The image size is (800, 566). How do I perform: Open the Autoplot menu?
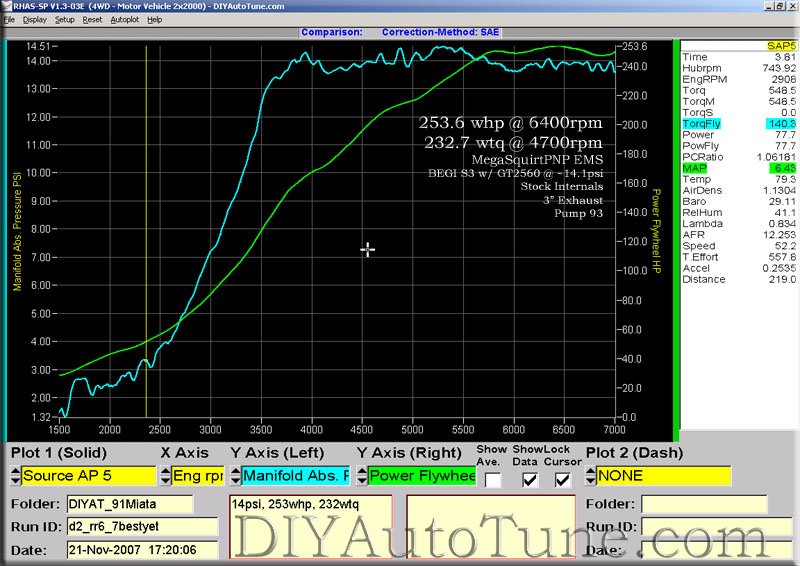(x=124, y=19)
